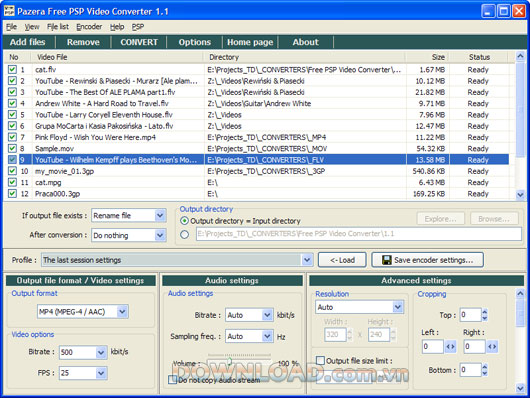530x398 pixels.
Task: Click the Add files toolbar button
Action: 27,42
